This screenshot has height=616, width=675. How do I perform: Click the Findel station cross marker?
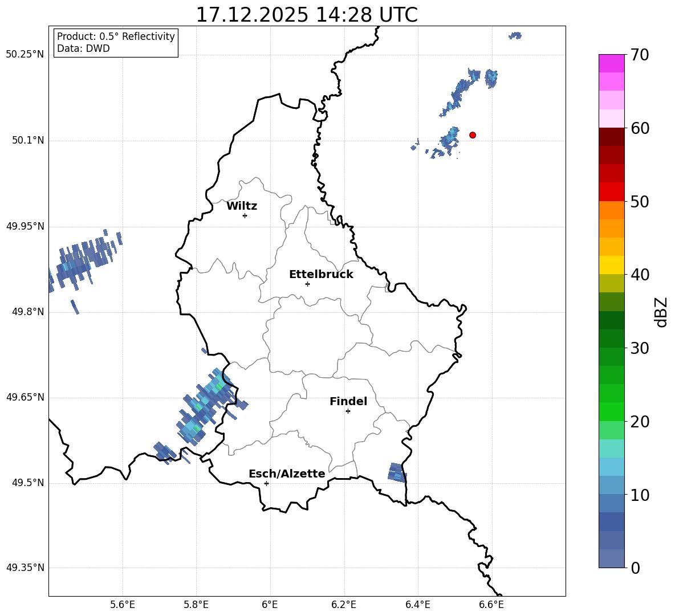tap(348, 411)
